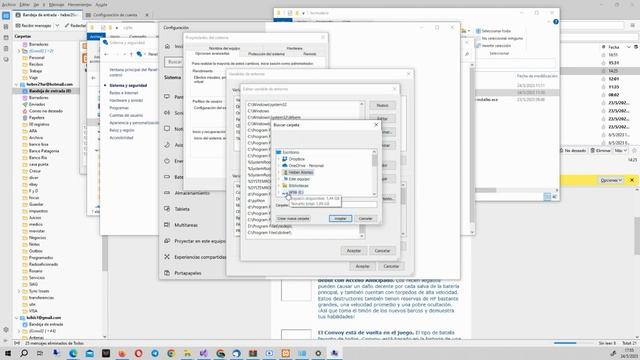The height and width of the screenshot is (360, 640).
Task: Expand the OneDrive - Personal node
Action: click(x=279, y=165)
